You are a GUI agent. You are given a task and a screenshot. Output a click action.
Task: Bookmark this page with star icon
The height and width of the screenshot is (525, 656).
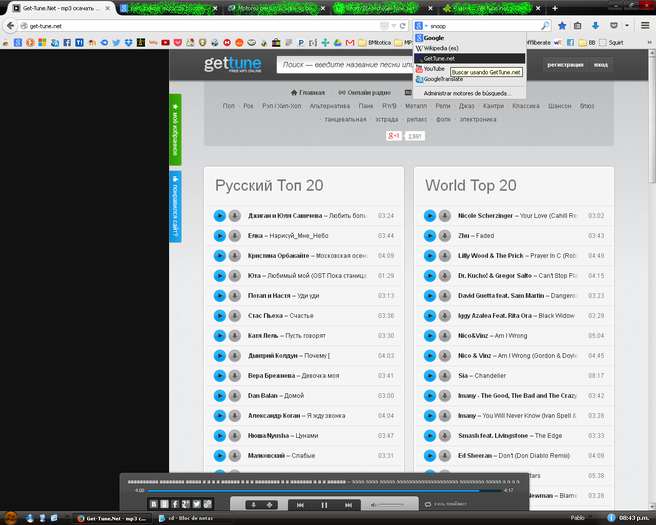tap(562, 26)
